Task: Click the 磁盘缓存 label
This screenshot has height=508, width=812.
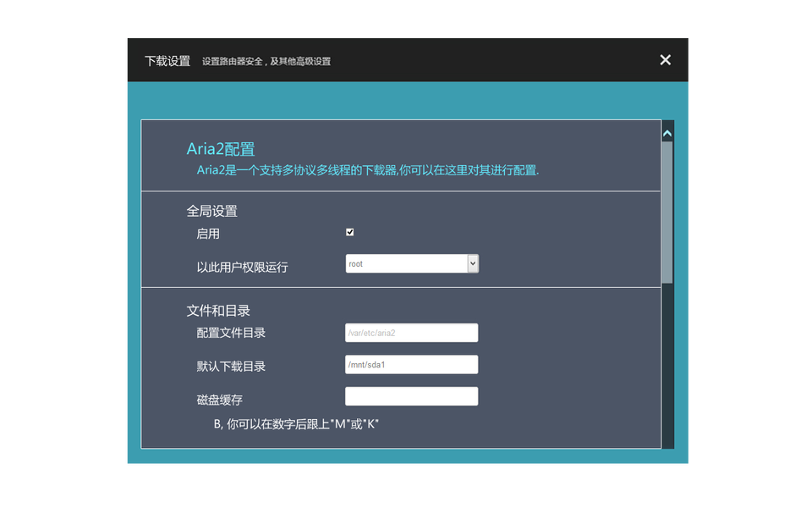Action: [219, 400]
